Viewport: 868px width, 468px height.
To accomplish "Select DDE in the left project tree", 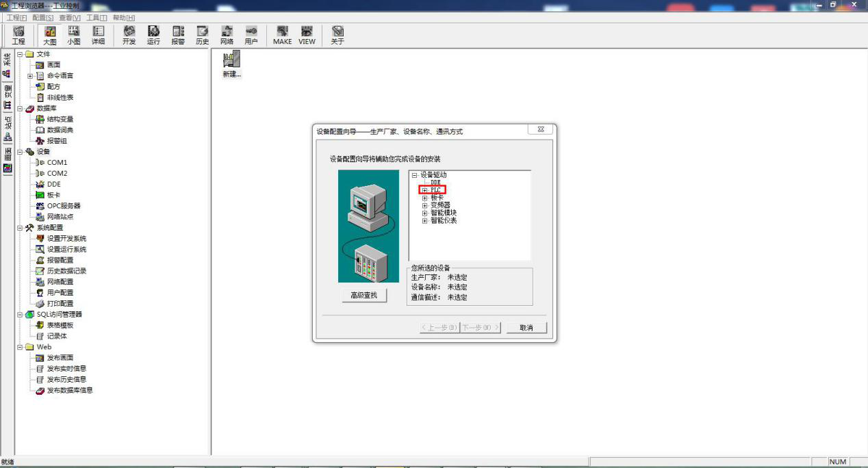I will click(x=53, y=184).
